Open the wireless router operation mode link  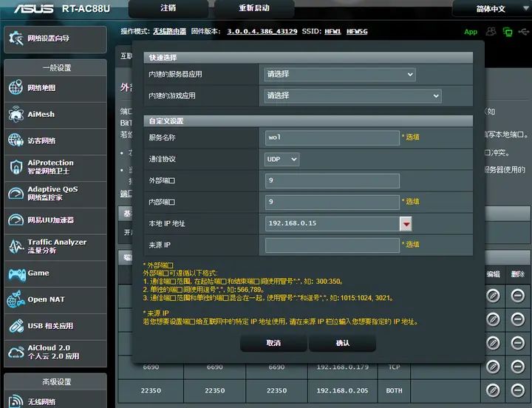169,32
